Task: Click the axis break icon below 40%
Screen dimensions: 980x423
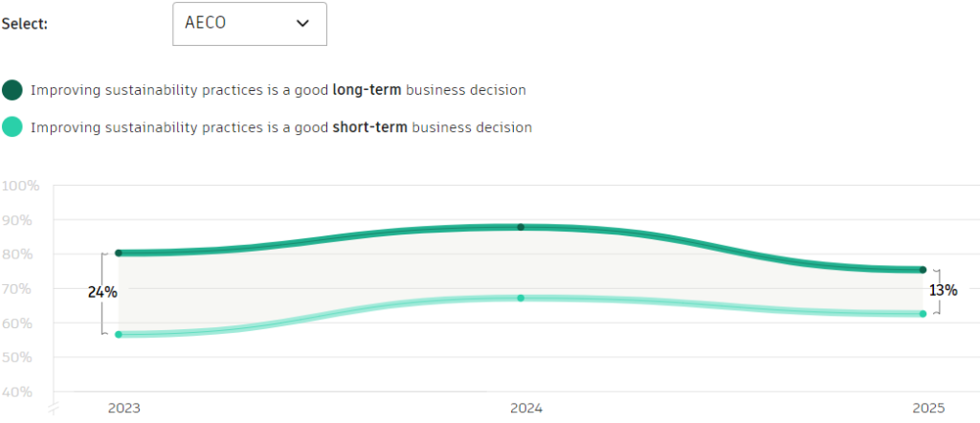Action: 54,409
